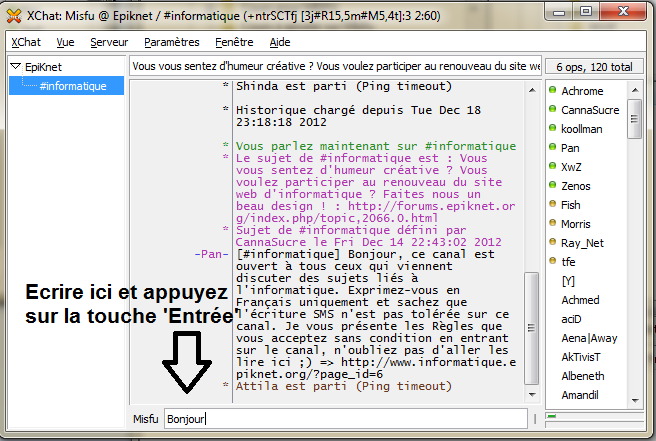This screenshot has width=656, height=441.
Task: Select user [Y] in user list
Action: coord(568,281)
